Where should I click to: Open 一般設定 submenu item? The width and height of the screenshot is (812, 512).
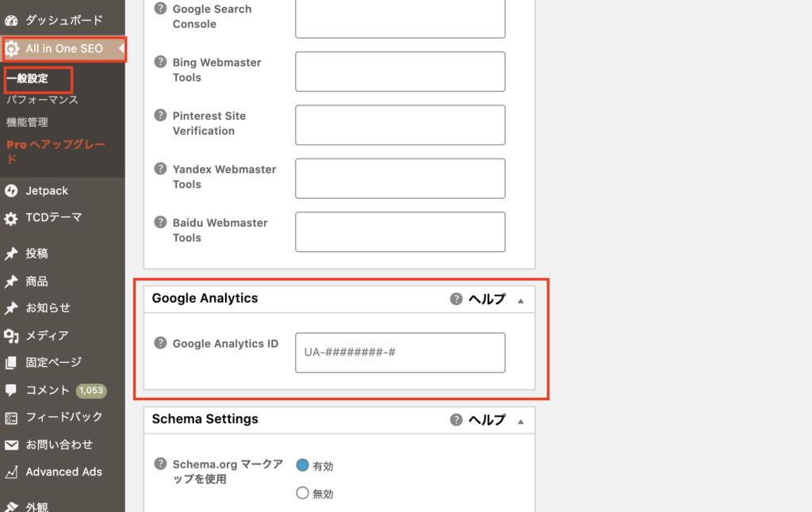[28, 78]
